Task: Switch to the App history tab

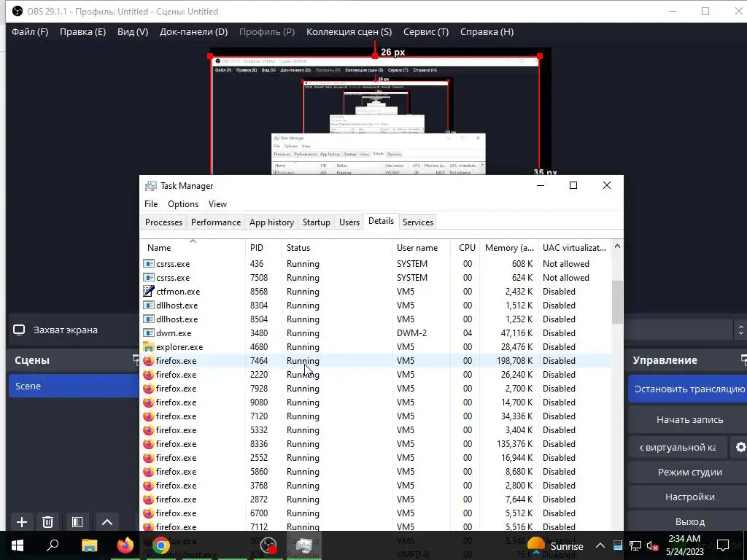Action: (271, 222)
